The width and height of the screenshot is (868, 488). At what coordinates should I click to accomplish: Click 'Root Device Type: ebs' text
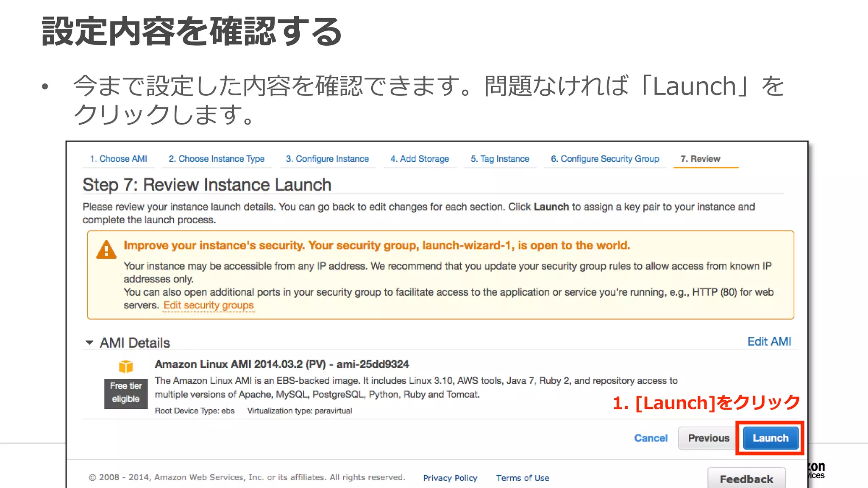point(195,411)
